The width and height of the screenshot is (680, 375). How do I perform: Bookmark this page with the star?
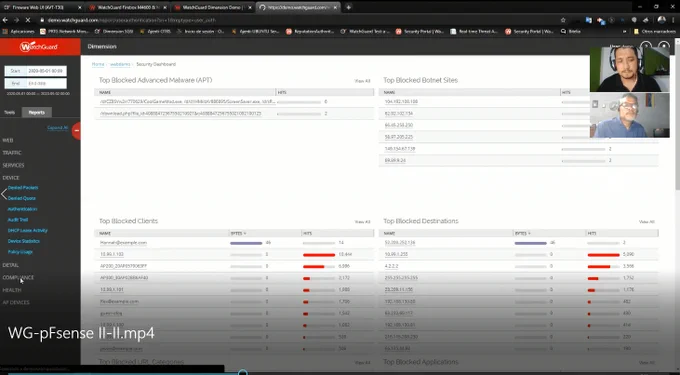pos(563,20)
